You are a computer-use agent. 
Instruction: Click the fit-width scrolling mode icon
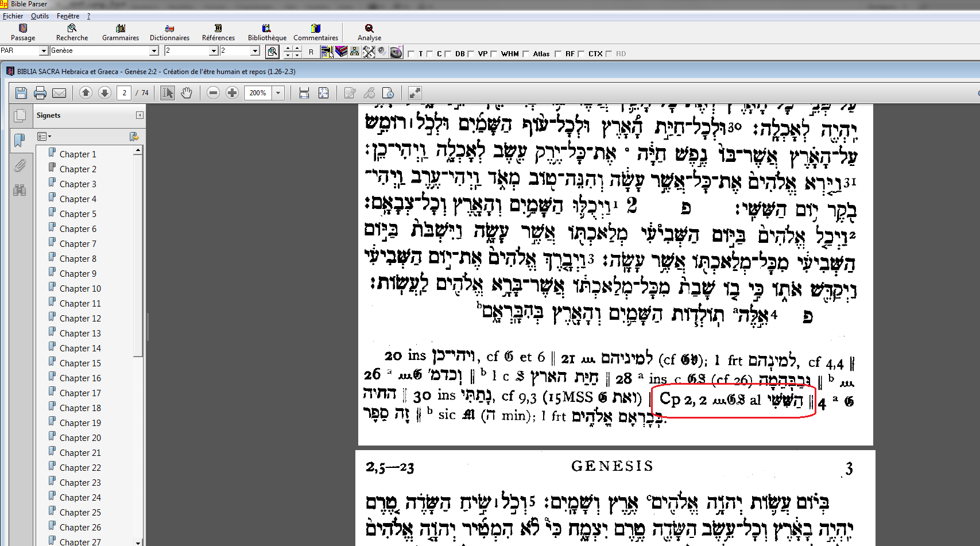pos(304,93)
